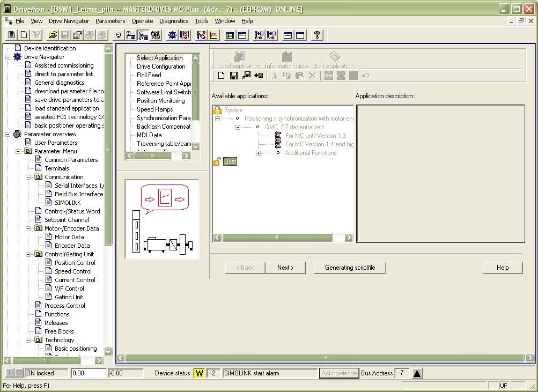Click the lined-document icon at toolbar start

(x=12, y=35)
